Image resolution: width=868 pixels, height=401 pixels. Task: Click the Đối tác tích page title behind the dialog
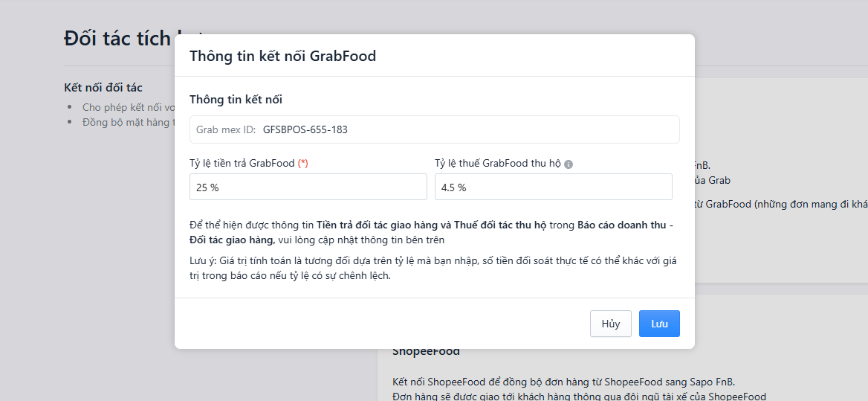point(117,38)
